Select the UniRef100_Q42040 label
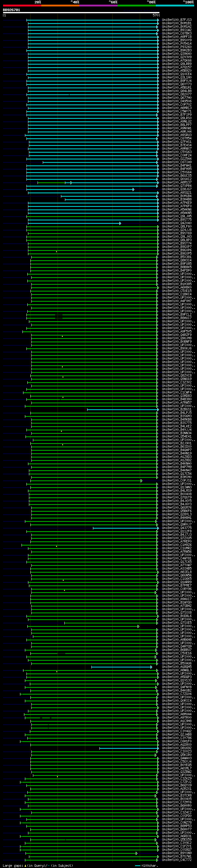 click(x=177, y=224)
